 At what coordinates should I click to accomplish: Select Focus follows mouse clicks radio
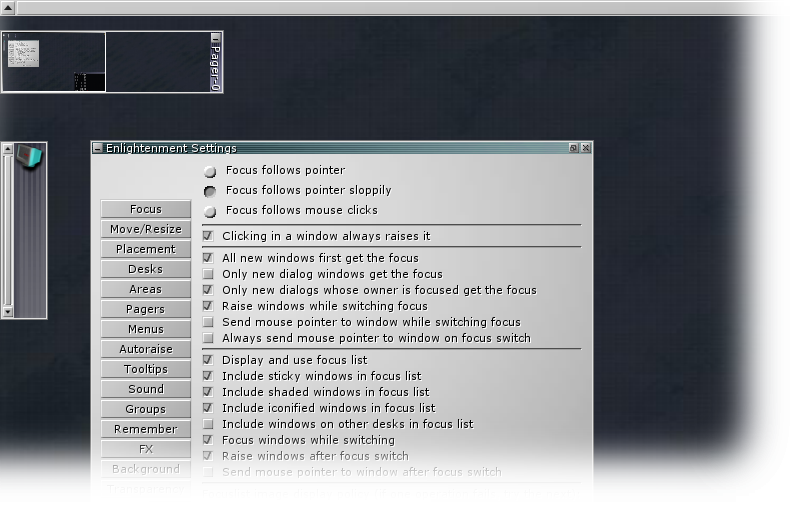tap(210, 211)
